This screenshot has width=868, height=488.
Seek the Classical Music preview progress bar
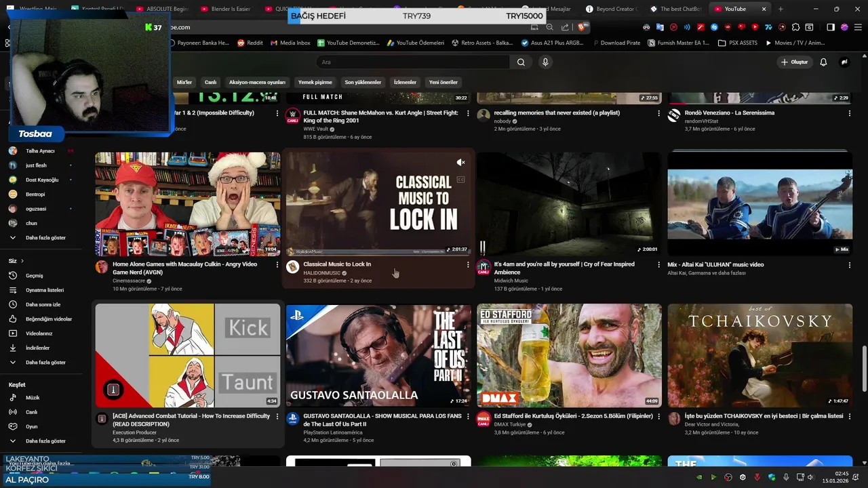coord(378,255)
